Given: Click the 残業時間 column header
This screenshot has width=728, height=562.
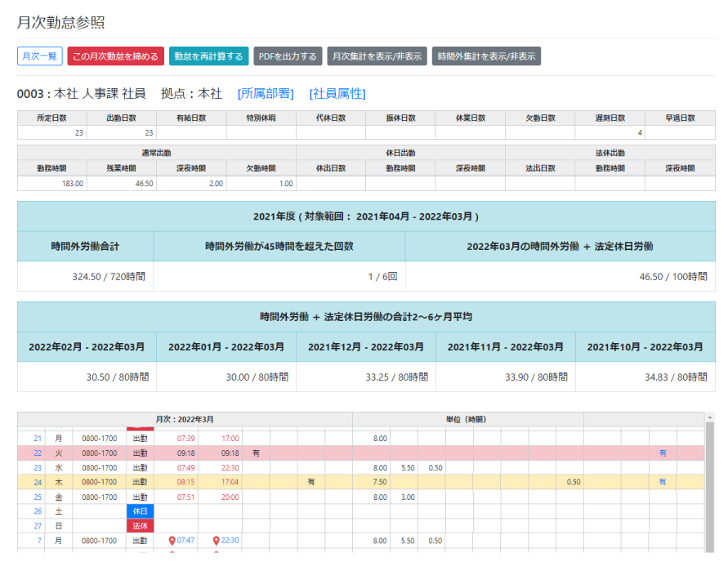Looking at the screenshot, I should [122, 168].
